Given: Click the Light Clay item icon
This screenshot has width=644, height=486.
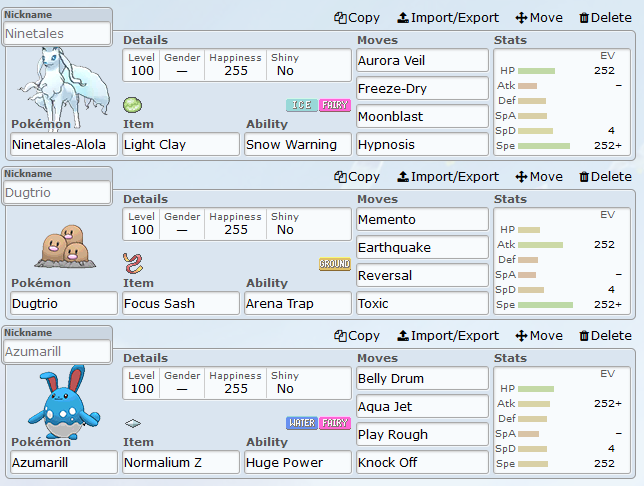Looking at the screenshot, I should pos(133,105).
